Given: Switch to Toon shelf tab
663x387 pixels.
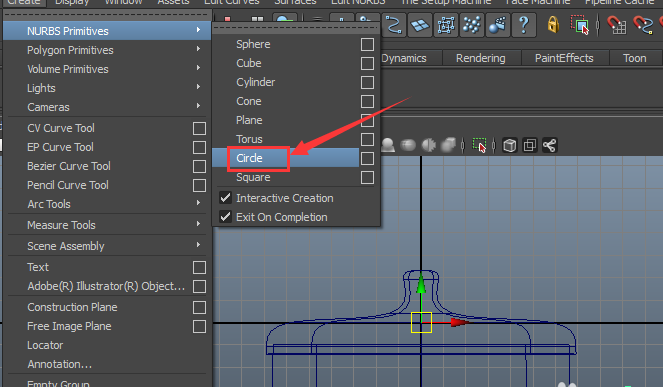Looking at the screenshot, I should coord(634,58).
